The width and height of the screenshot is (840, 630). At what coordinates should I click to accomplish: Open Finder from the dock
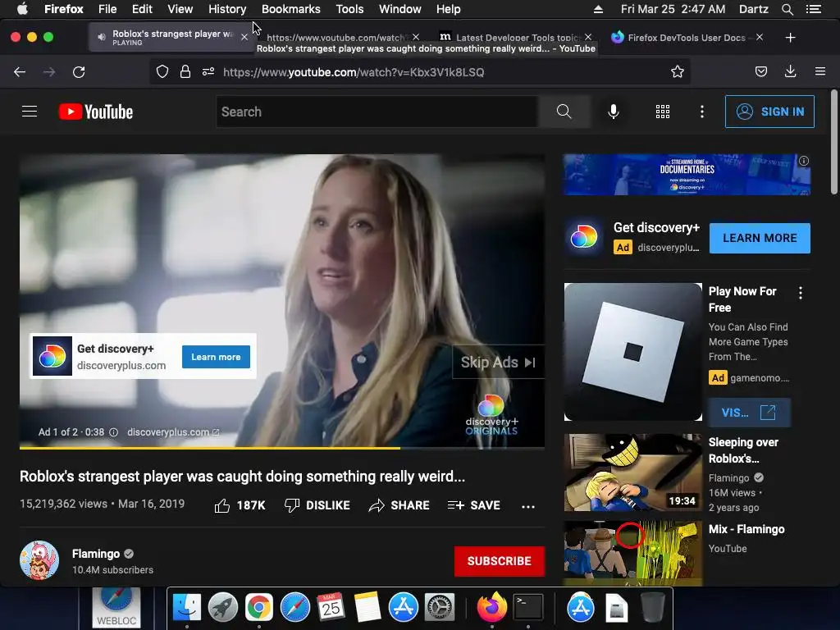(x=186, y=607)
